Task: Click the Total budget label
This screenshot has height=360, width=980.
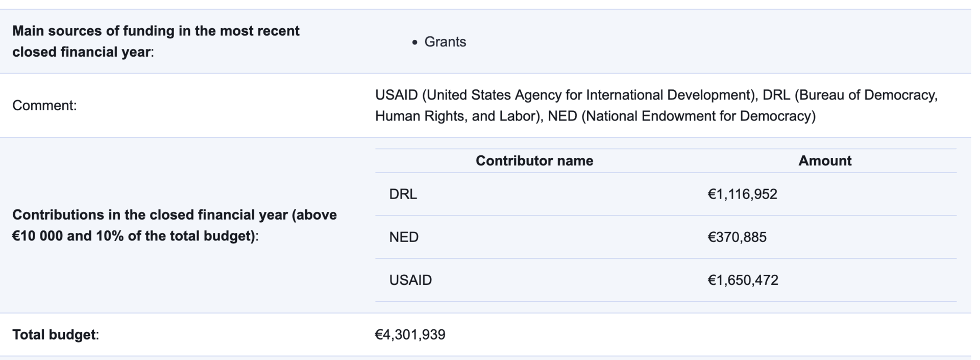Action: point(56,334)
